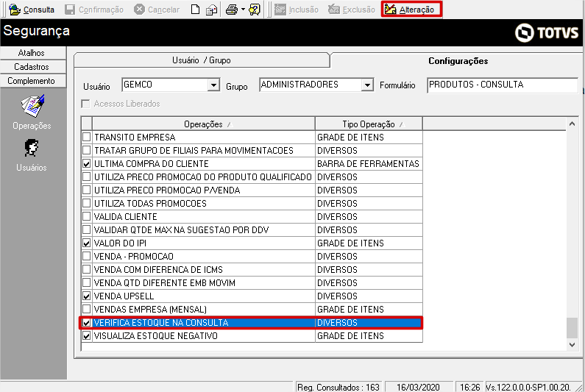585x392 pixels.
Task: Click BARRA DE FERRAMENTAS type cell
Action: (369, 164)
